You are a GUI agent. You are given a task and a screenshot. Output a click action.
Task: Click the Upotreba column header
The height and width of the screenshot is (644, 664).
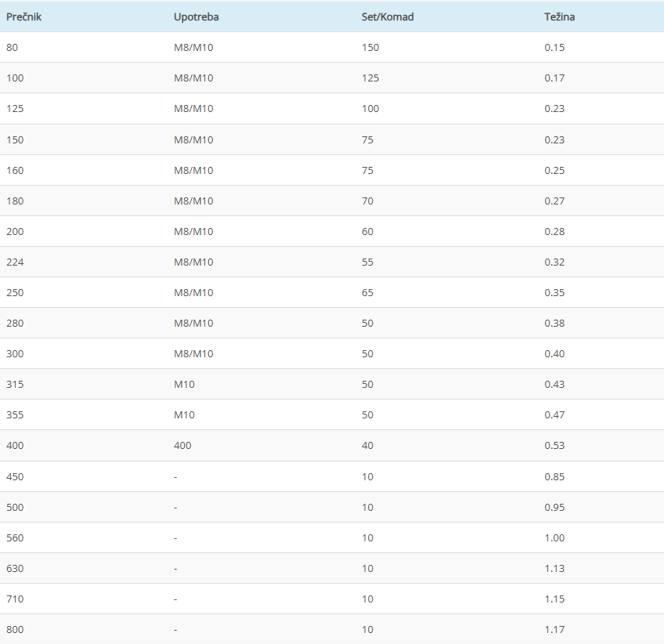click(x=197, y=16)
